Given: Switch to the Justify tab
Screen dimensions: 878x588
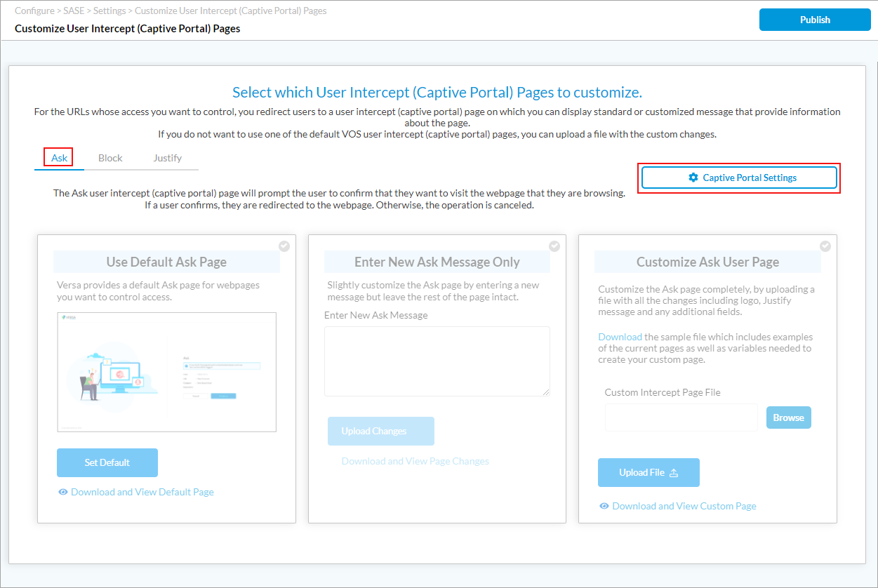Looking at the screenshot, I should [x=167, y=158].
